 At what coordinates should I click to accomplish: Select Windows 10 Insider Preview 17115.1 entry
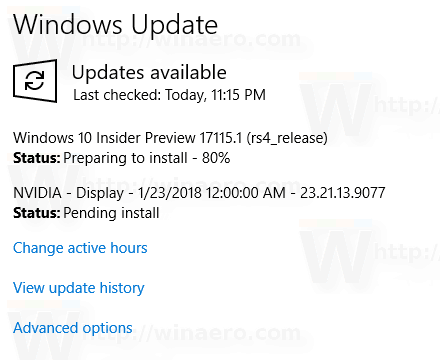(170, 138)
